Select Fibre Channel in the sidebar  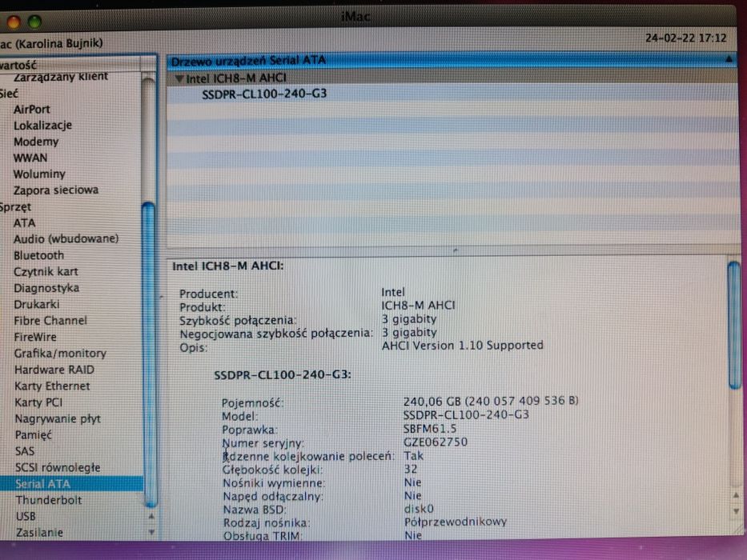point(50,321)
